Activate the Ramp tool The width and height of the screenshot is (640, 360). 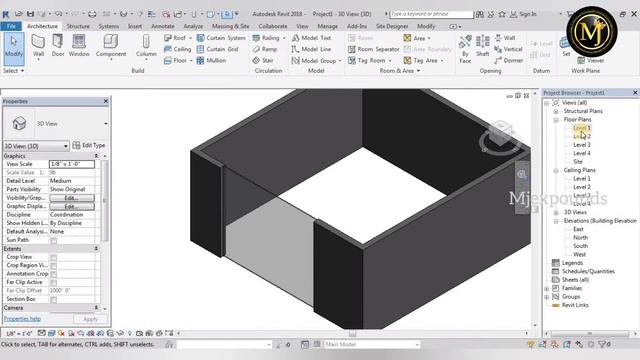pyautogui.click(x=264, y=49)
